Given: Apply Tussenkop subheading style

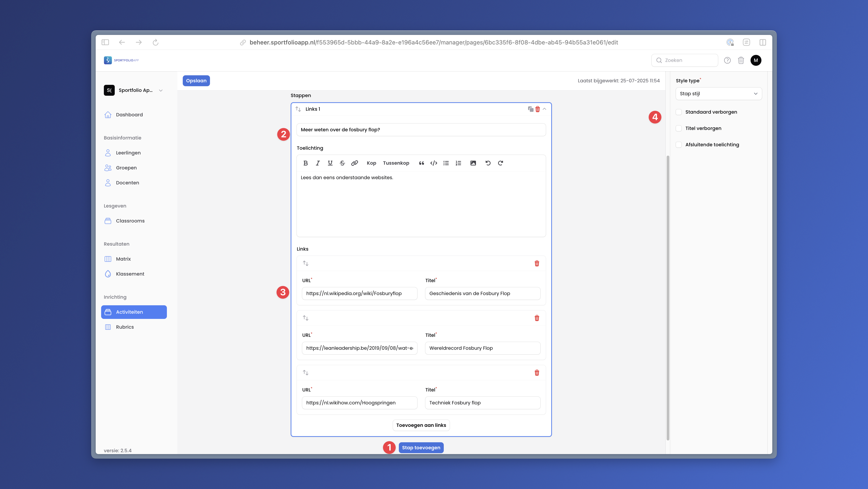Looking at the screenshot, I should (x=396, y=163).
